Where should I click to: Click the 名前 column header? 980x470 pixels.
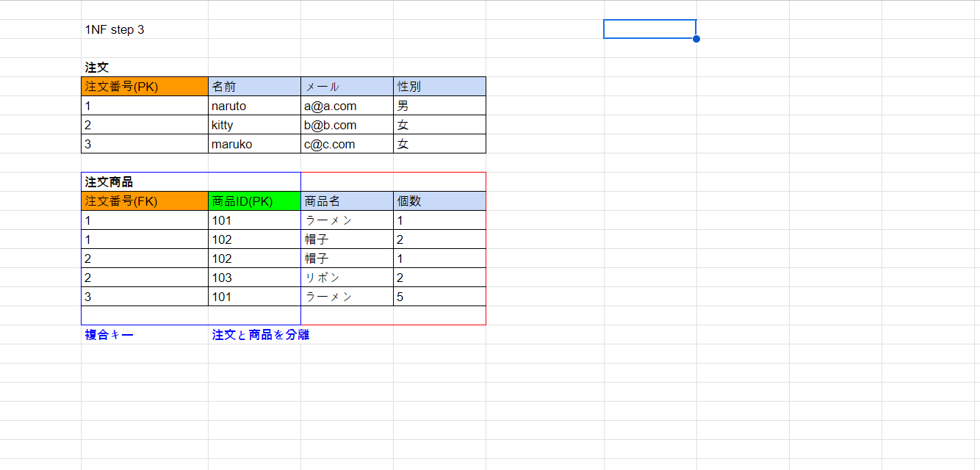tap(254, 87)
